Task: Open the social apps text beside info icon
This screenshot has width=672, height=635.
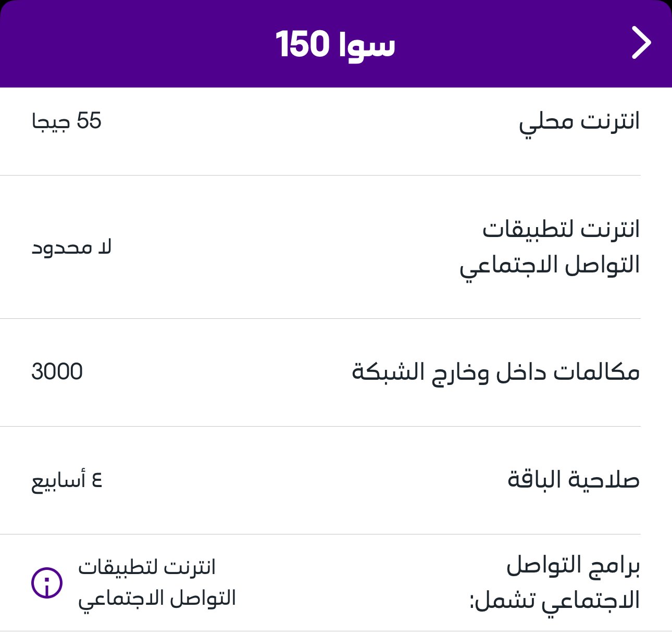Action: [x=157, y=583]
